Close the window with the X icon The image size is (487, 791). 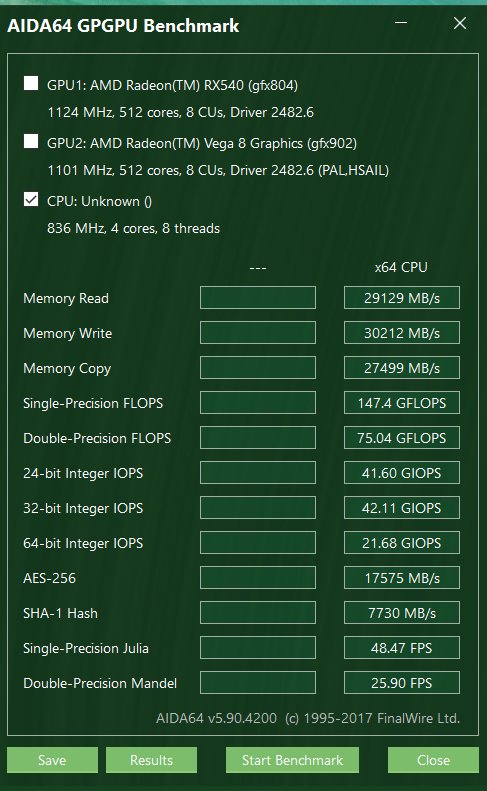pos(460,23)
